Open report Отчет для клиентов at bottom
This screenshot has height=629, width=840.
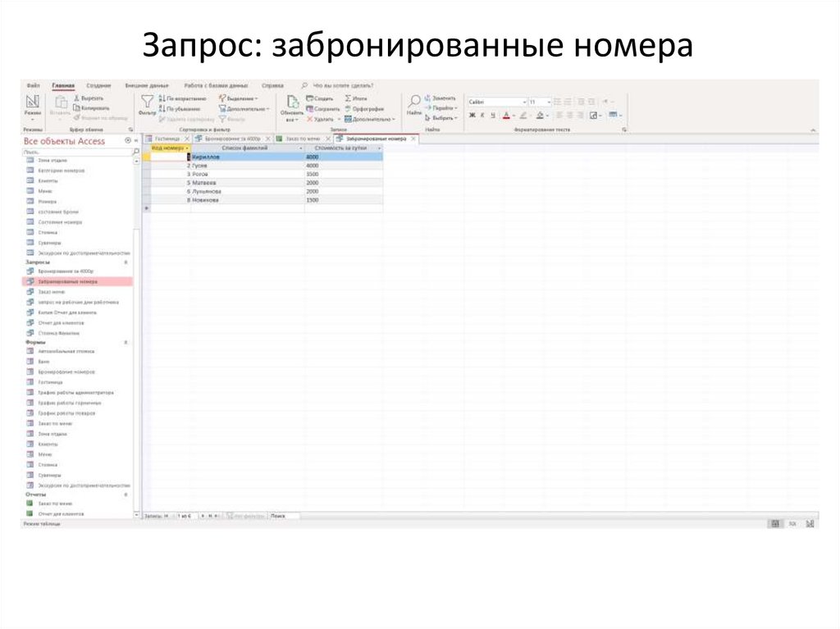click(61, 514)
